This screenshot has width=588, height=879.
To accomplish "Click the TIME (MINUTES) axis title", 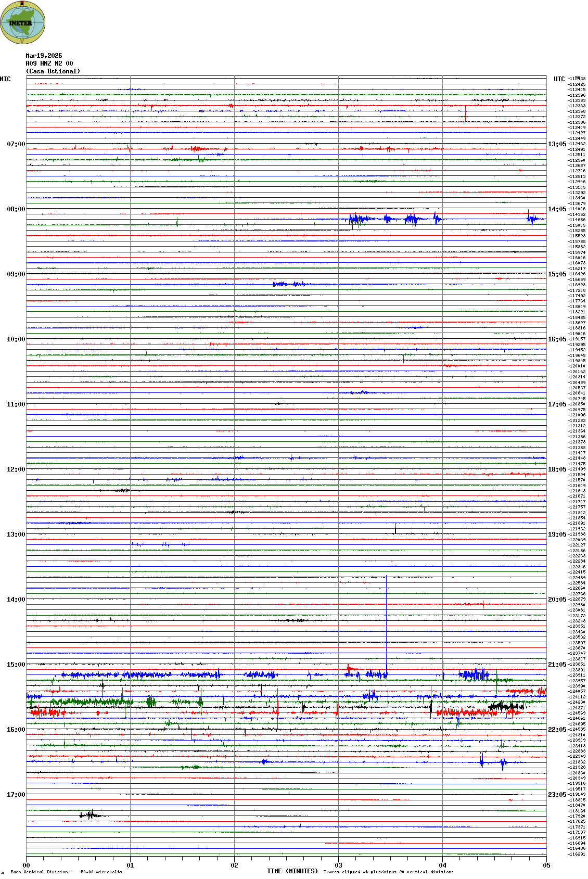I will [292, 871].
